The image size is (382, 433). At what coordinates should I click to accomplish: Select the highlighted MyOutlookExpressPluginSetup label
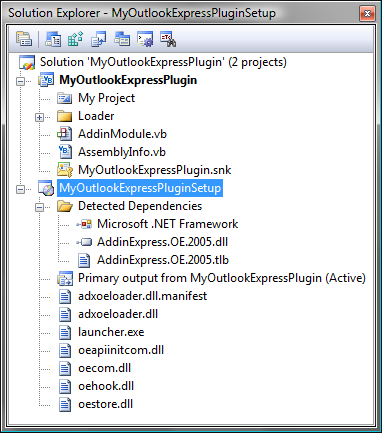coord(140,188)
